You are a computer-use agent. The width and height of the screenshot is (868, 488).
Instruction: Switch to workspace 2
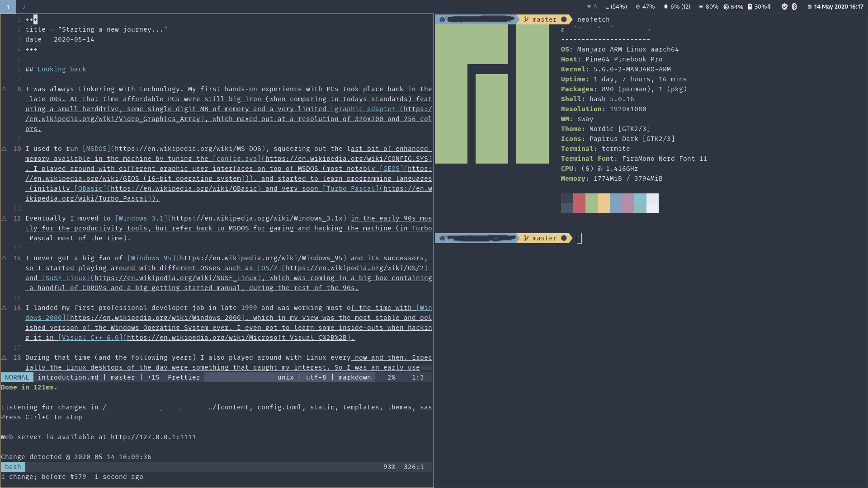(x=24, y=7)
